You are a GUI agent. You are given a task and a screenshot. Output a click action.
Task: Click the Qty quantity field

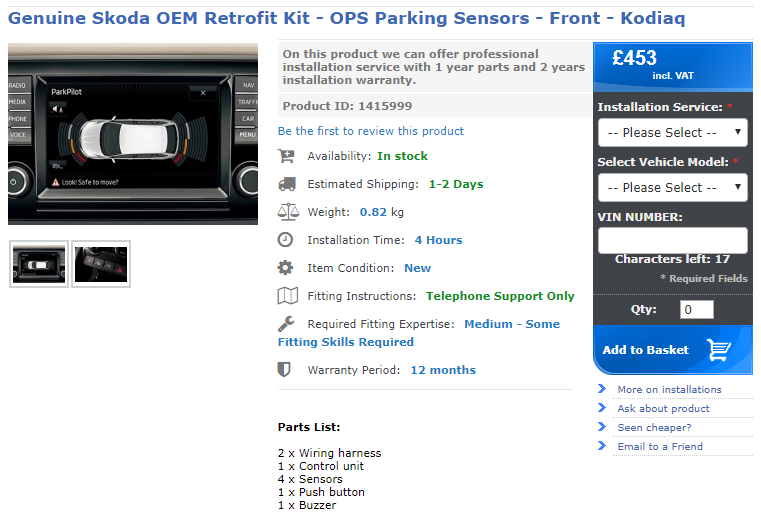tap(696, 310)
